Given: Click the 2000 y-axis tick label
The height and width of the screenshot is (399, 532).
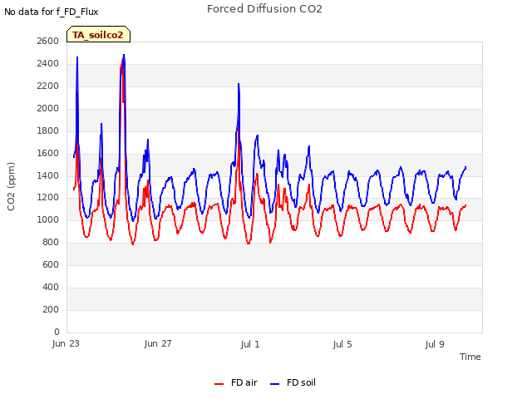Looking at the screenshot, I should point(48,109).
